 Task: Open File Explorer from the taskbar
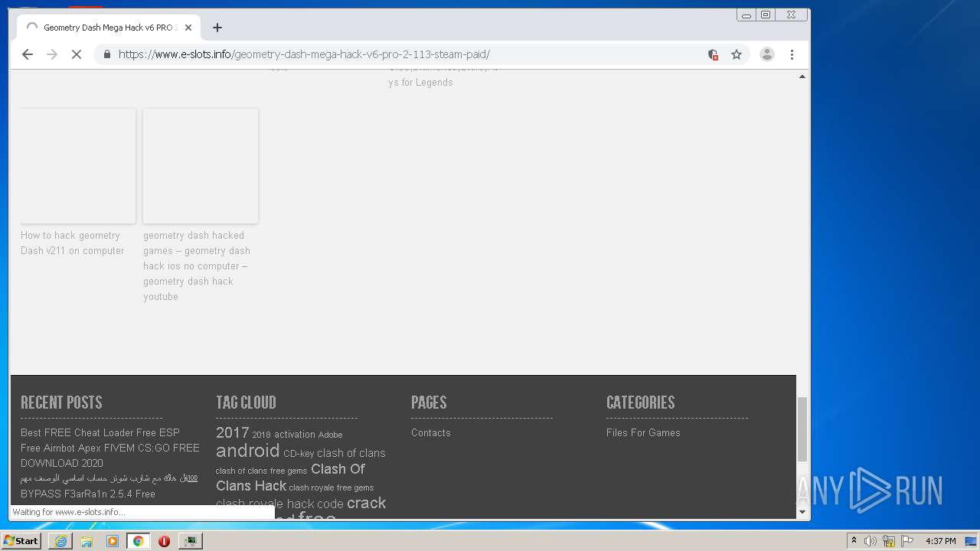(x=87, y=541)
